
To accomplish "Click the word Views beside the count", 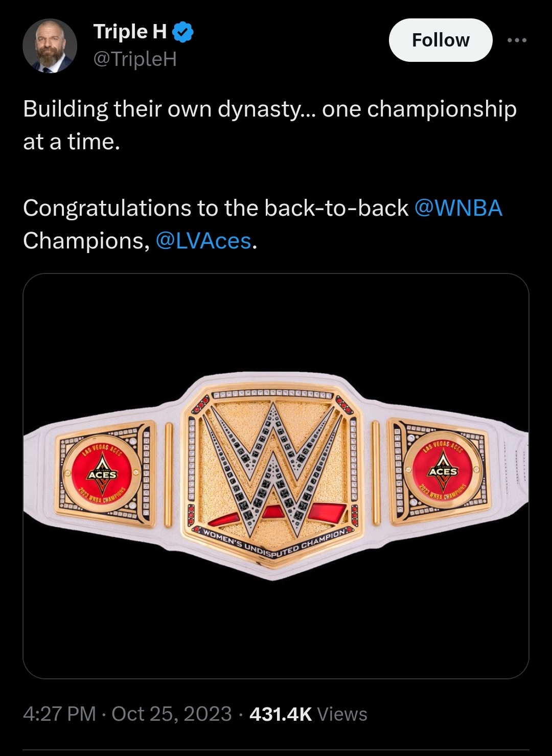I will click(x=342, y=714).
